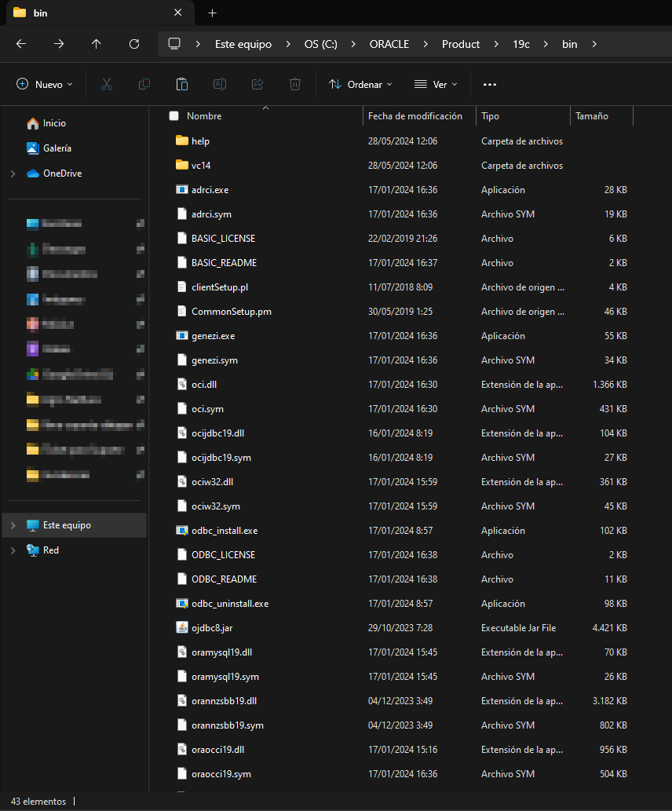Select the ociw32.sym file

pos(216,506)
